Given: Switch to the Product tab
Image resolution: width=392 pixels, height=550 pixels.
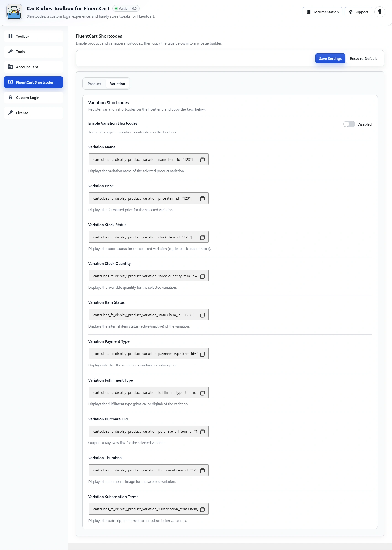Looking at the screenshot, I should pyautogui.click(x=94, y=84).
